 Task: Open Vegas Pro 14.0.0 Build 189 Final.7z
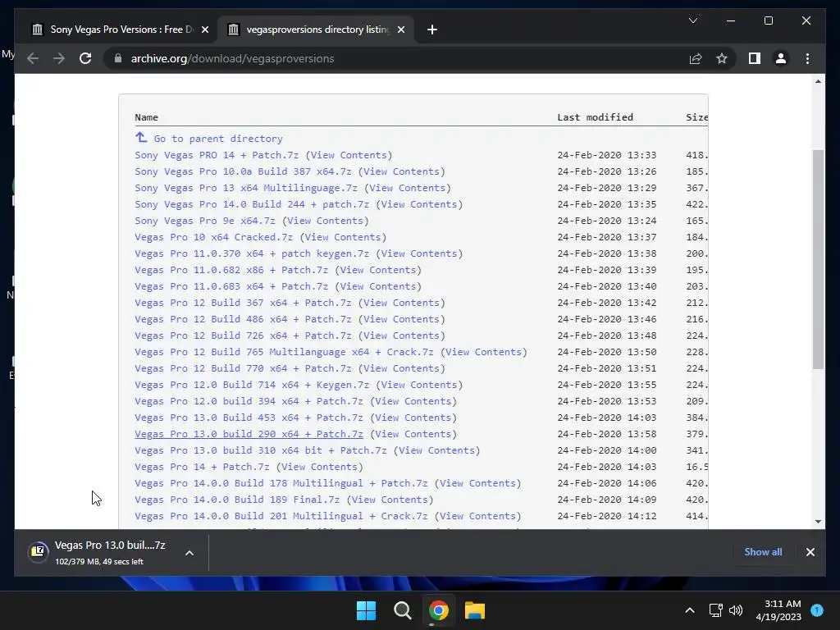[x=237, y=500]
